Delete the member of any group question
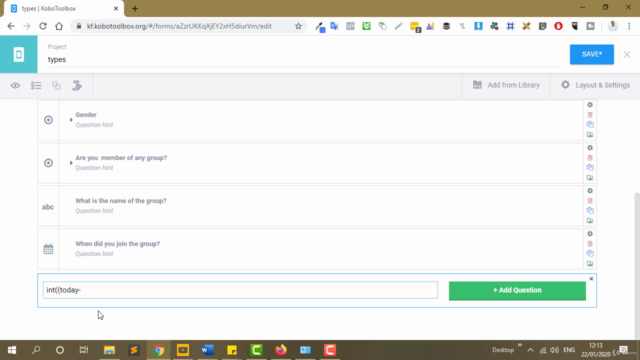The image size is (640, 360). point(590,158)
